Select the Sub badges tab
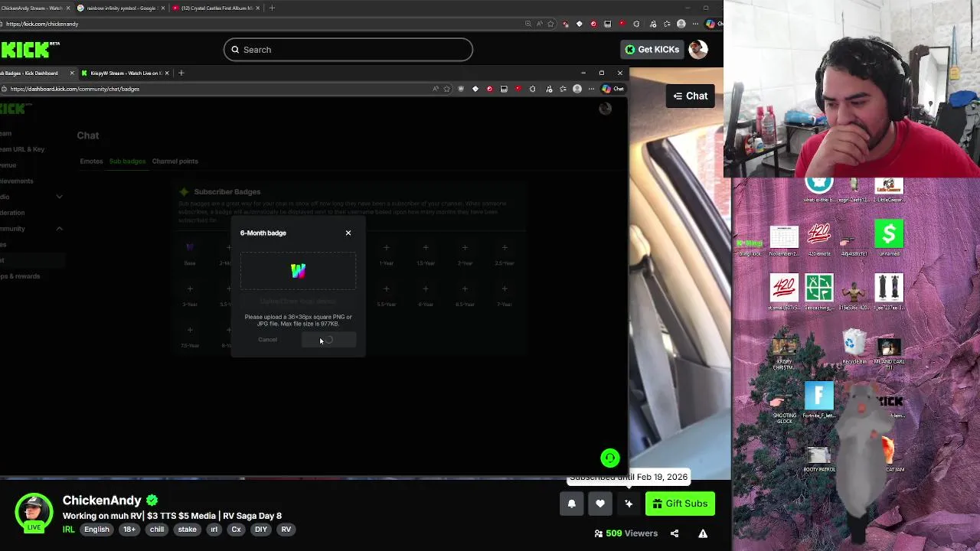 coord(127,161)
